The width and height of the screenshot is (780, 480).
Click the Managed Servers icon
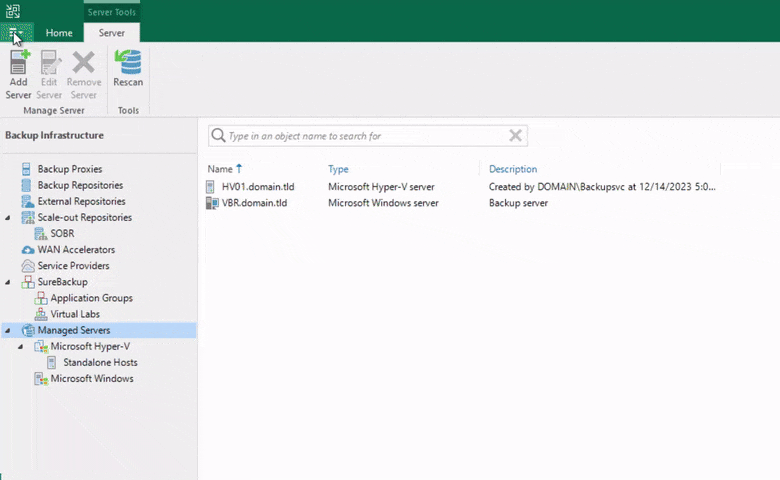[28, 330]
